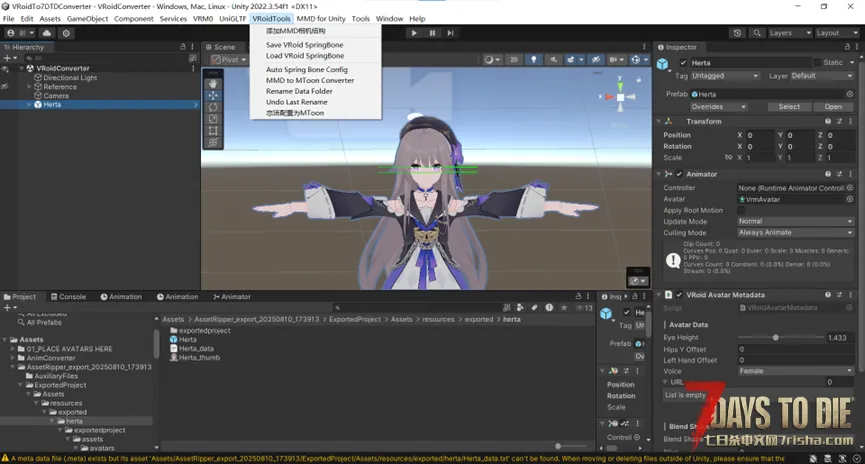The height and width of the screenshot is (464, 865).
Task: Open Transform component help icon
Action: pos(828,121)
